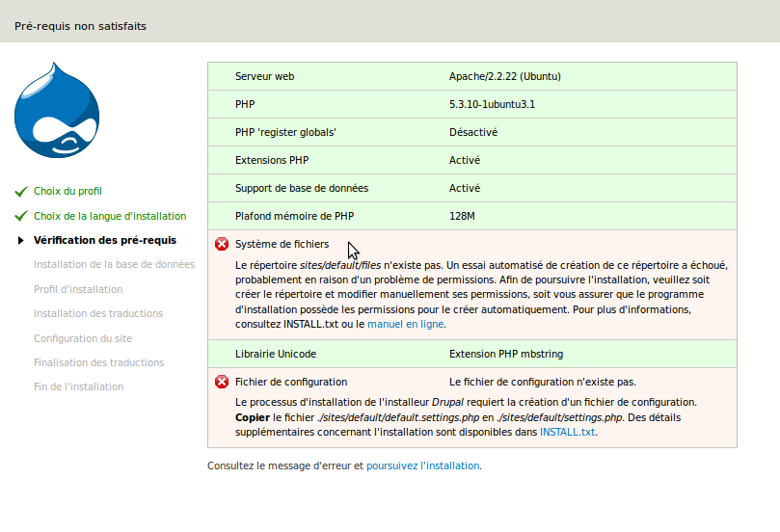Select the Choix du profil step

(67, 192)
